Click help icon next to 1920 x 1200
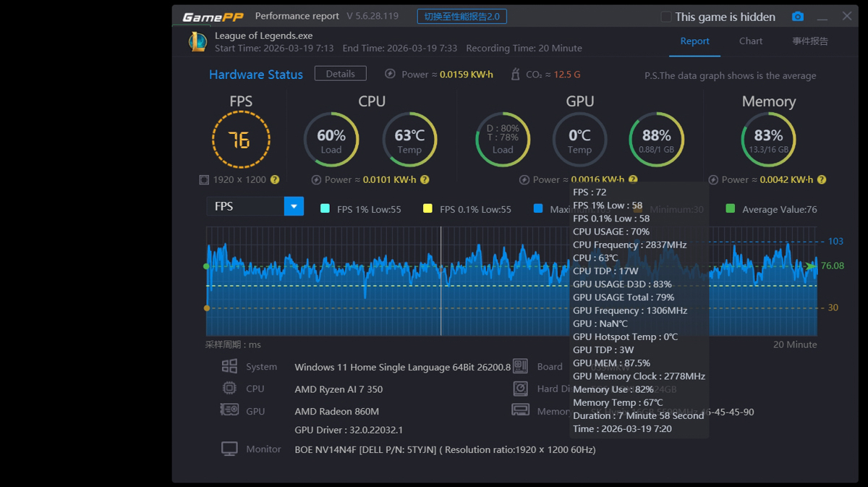The width and height of the screenshot is (868, 487). pyautogui.click(x=275, y=179)
